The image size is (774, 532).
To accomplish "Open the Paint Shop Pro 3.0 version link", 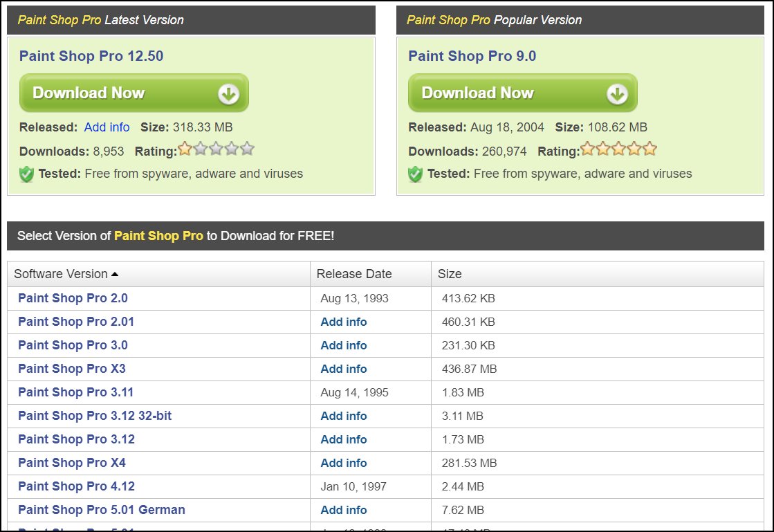I will point(73,345).
